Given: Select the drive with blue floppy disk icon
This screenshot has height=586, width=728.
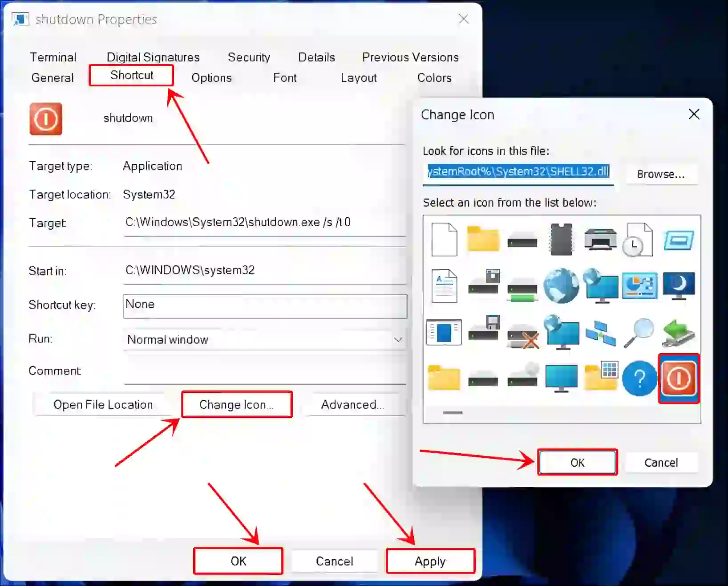Looking at the screenshot, I should (x=484, y=328).
